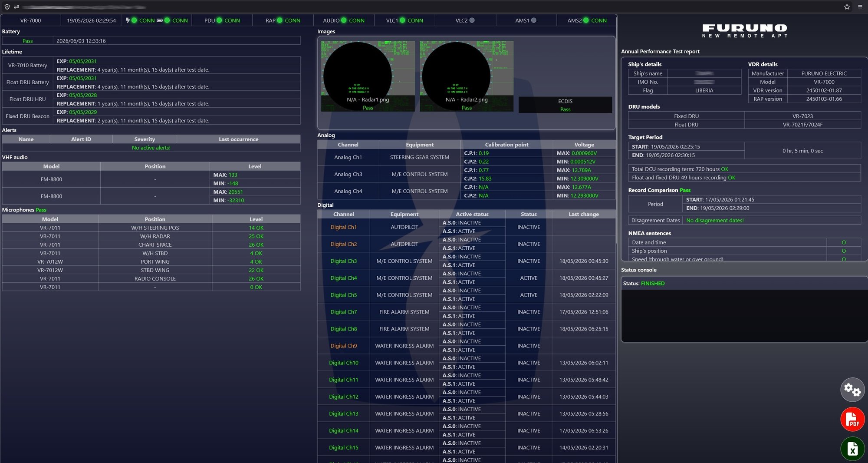
Task: Click the Last occurrence column header
Action: pyautogui.click(x=238, y=139)
